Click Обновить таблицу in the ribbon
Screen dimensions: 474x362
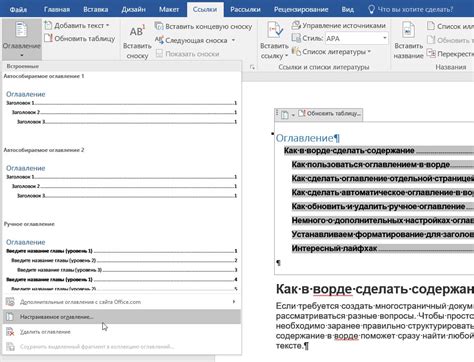click(80, 38)
